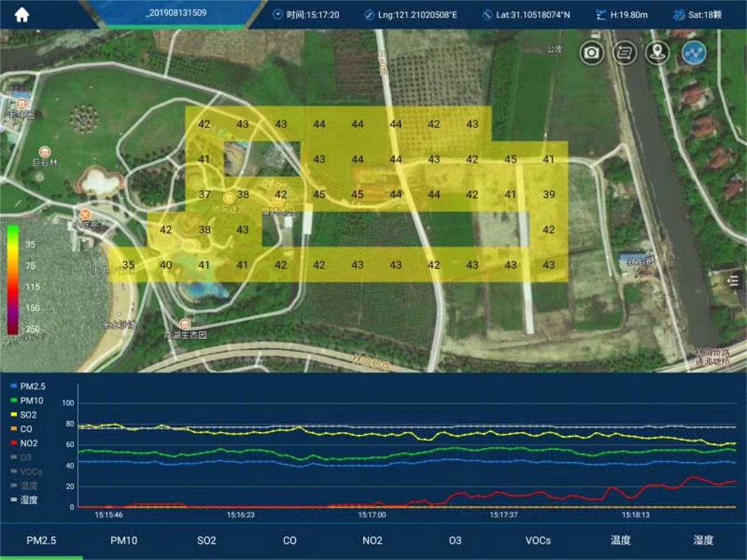Click the 15:16:23 time axis label
The height and width of the screenshot is (560, 747).
click(240, 515)
